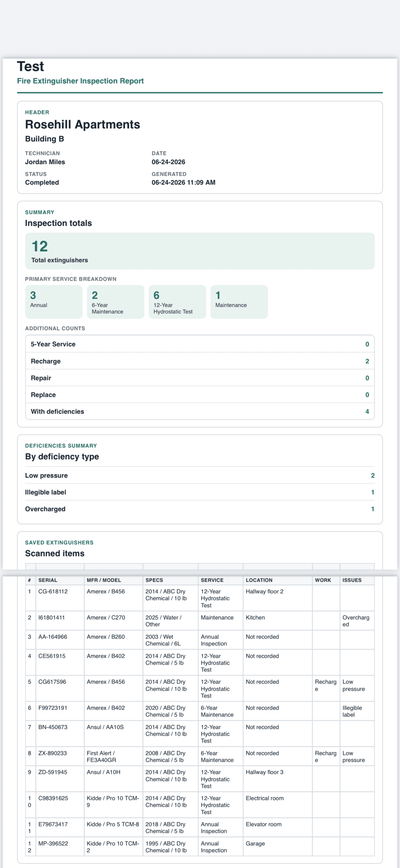The image size is (400, 868).
Task: Select the 'Building B' text
Action: pos(44,139)
